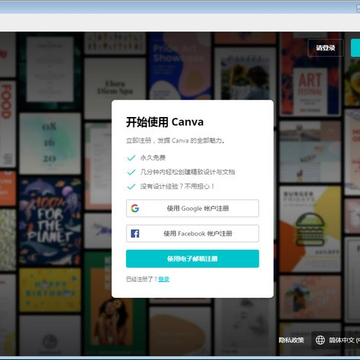360x360 pixels.
Task: Click the teal email signup button
Action: coord(192,259)
